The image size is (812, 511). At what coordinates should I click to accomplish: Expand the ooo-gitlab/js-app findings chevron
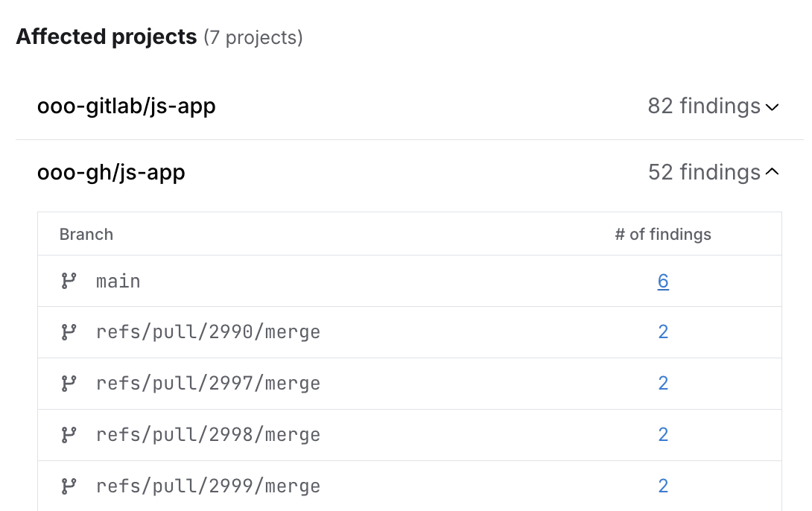(772, 107)
